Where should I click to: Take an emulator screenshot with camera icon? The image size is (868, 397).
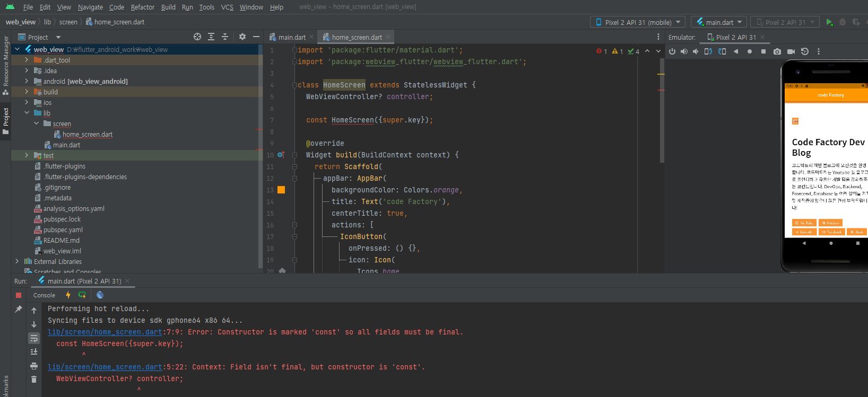pyautogui.click(x=777, y=51)
